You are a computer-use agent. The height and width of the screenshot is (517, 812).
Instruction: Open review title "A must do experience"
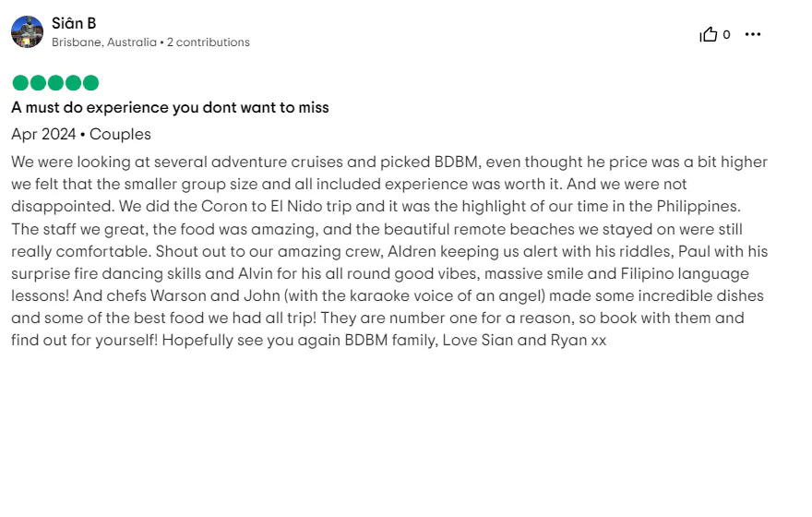click(x=170, y=108)
